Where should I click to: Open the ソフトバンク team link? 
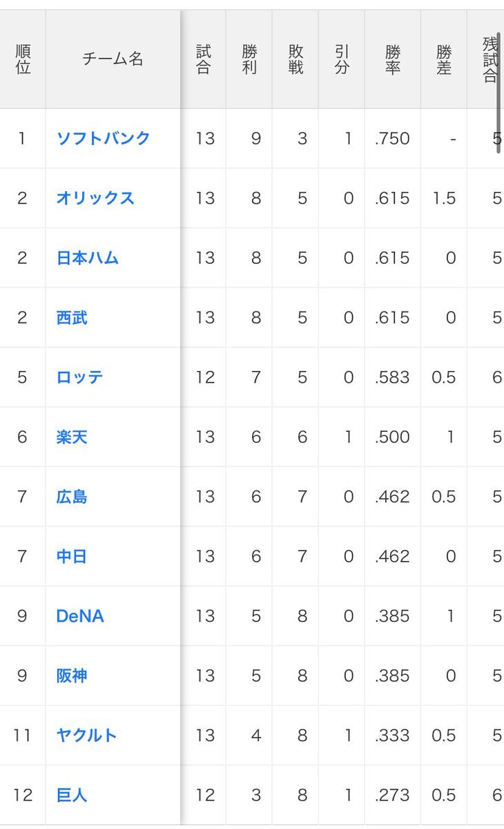103,138
